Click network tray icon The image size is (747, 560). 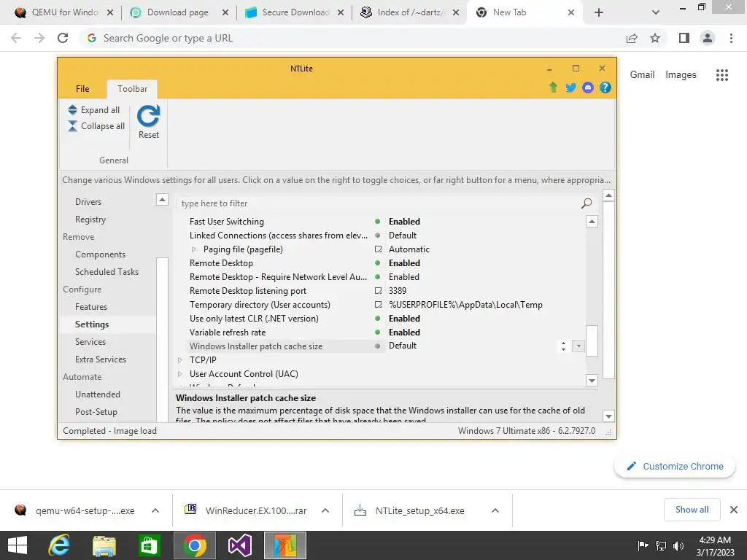[x=661, y=546]
